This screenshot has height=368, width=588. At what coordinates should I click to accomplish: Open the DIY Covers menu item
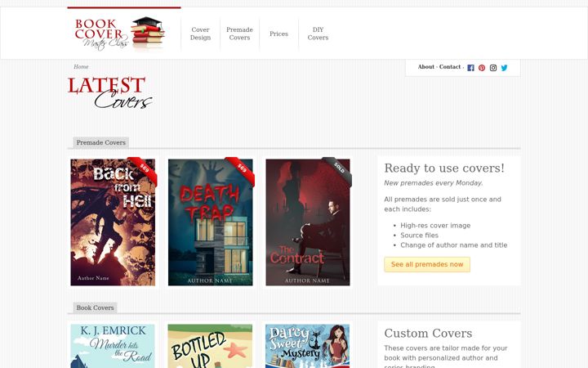tap(318, 34)
